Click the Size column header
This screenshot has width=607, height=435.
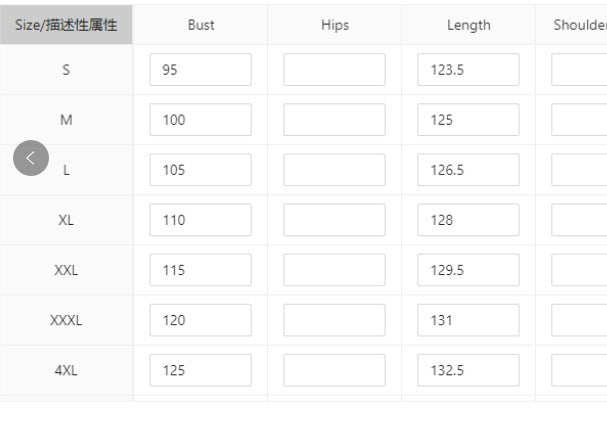pos(66,25)
